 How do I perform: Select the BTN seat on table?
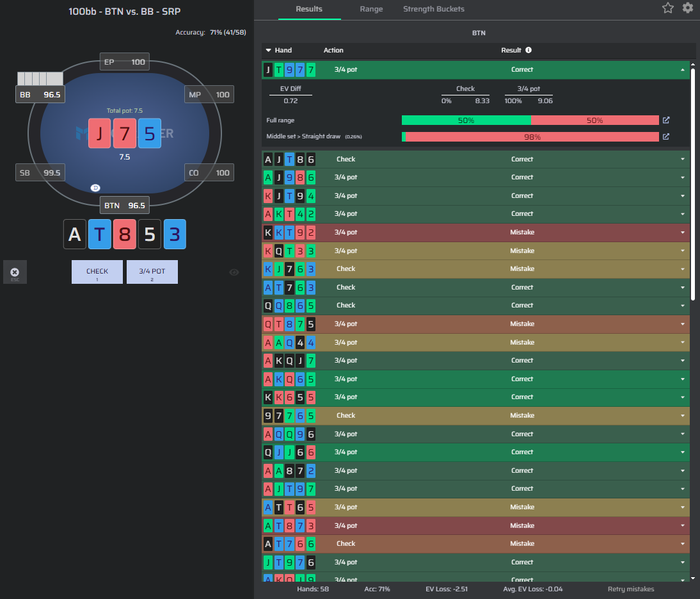pyautogui.click(x=125, y=206)
